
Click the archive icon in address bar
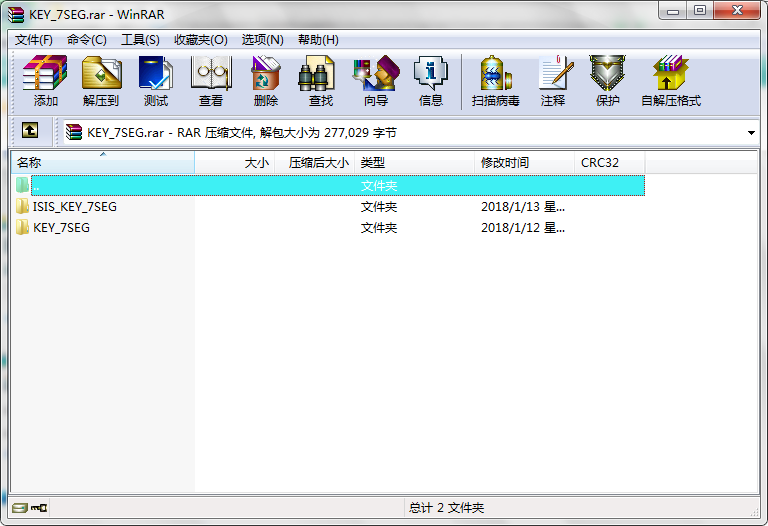point(74,132)
